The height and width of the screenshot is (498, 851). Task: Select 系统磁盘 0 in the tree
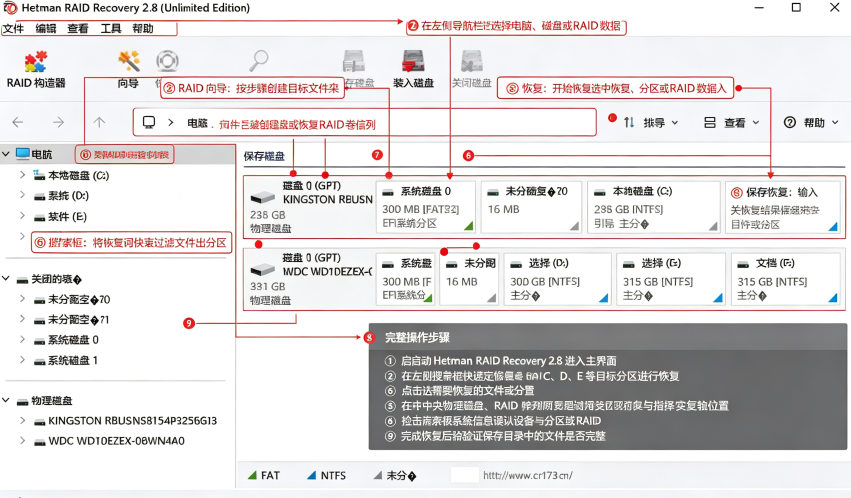click(73, 340)
